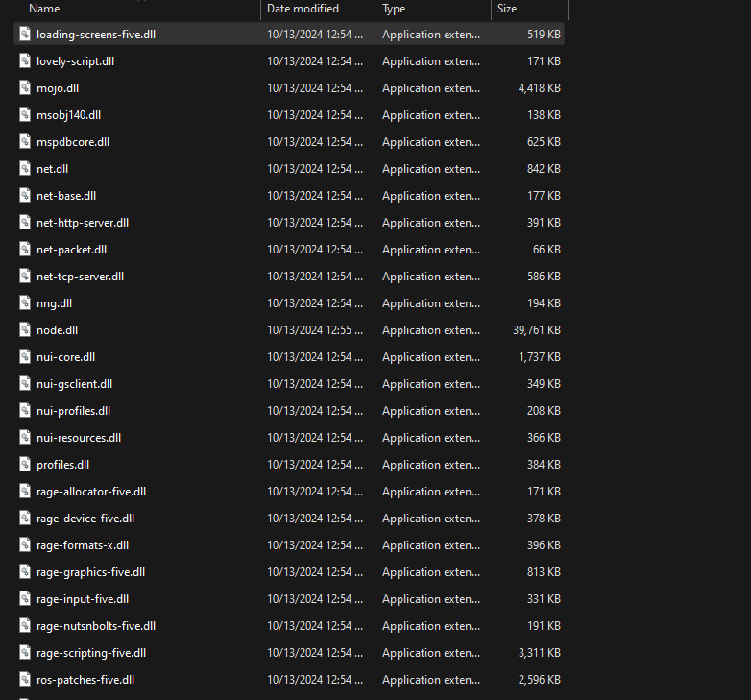The height and width of the screenshot is (700, 751).
Task: Select the file name nui-profiles.dll
Action: [73, 411]
